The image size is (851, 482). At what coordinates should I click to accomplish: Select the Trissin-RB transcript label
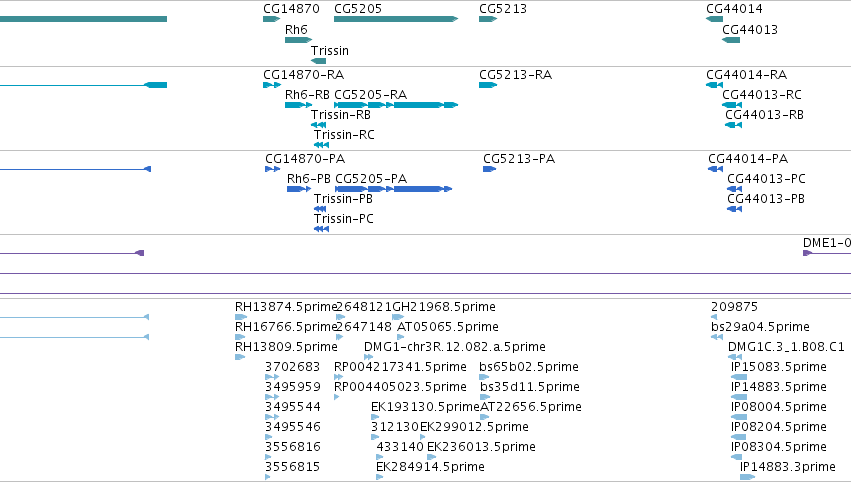[x=341, y=115]
